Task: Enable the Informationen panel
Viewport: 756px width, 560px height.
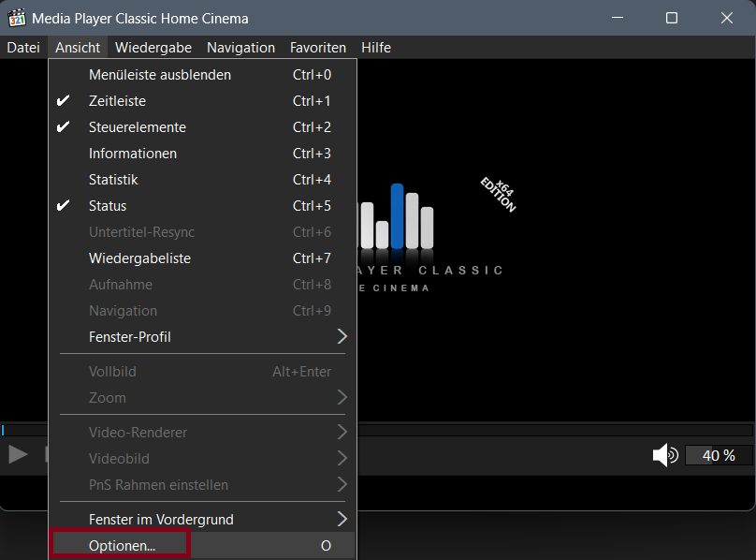Action: pos(202,154)
